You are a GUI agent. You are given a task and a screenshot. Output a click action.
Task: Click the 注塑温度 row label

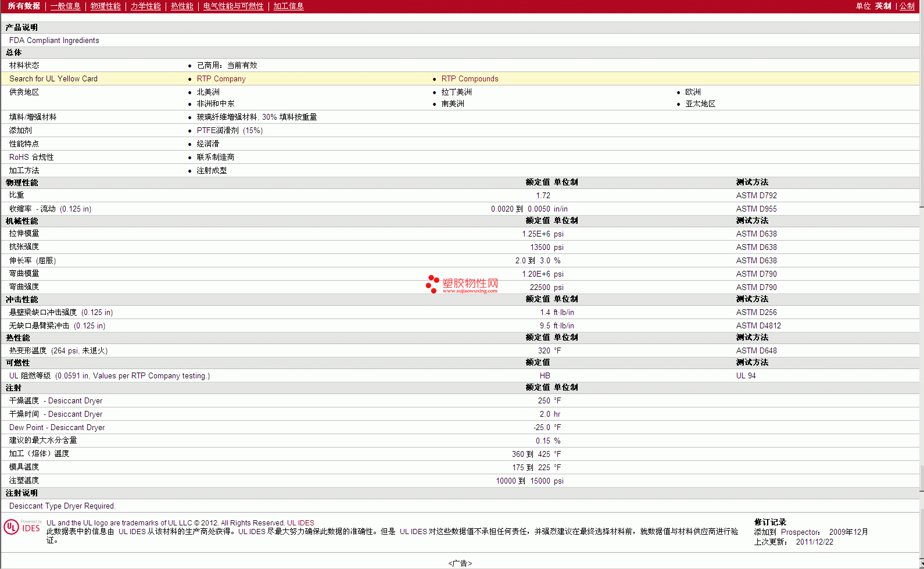click(x=24, y=480)
